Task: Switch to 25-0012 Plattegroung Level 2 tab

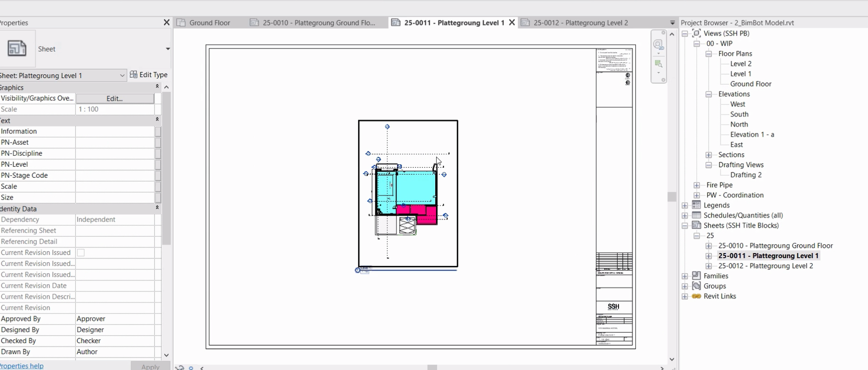Action: 581,23
